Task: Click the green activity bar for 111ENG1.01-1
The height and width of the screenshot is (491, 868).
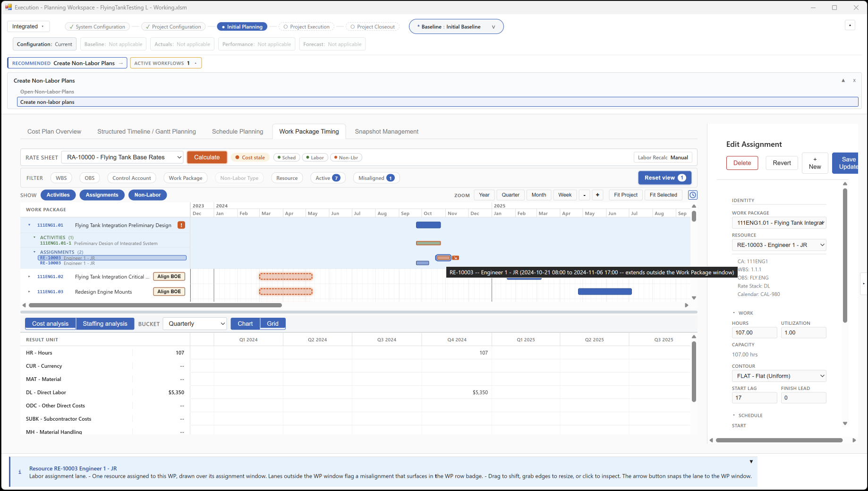Action: pos(428,243)
